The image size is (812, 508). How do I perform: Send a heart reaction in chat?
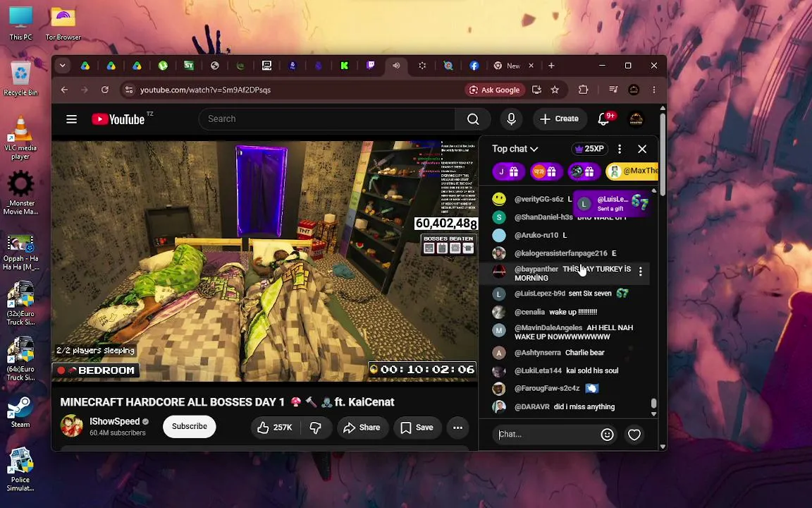pyautogui.click(x=634, y=435)
